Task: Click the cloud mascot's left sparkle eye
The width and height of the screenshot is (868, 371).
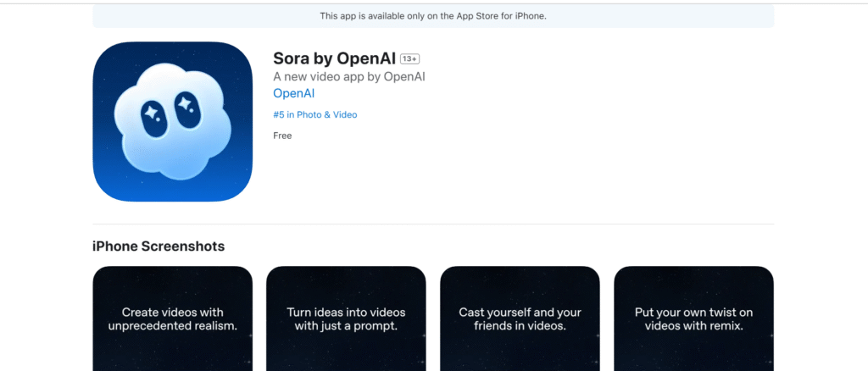Action: [153, 112]
